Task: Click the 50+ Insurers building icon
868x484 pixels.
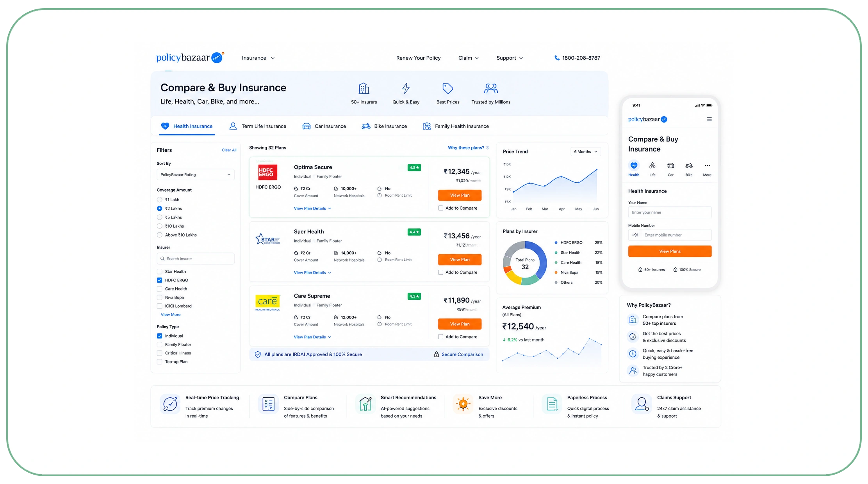Action: click(364, 88)
